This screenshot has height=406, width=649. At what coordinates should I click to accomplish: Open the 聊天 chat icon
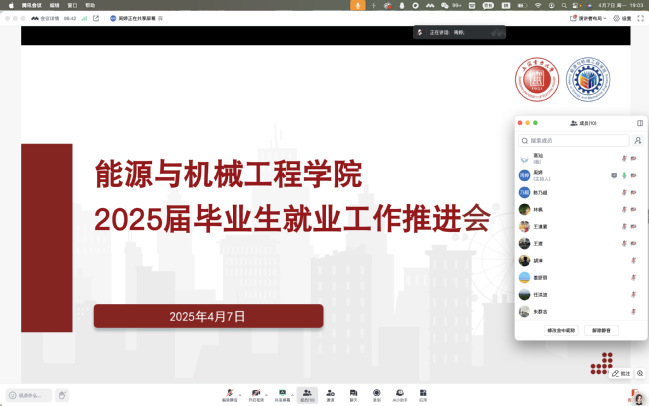pyautogui.click(x=353, y=394)
